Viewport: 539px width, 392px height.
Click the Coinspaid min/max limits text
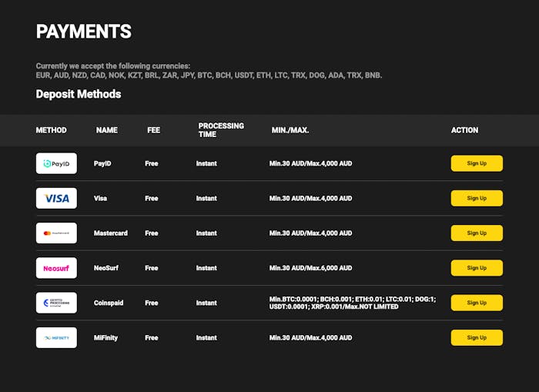353,303
